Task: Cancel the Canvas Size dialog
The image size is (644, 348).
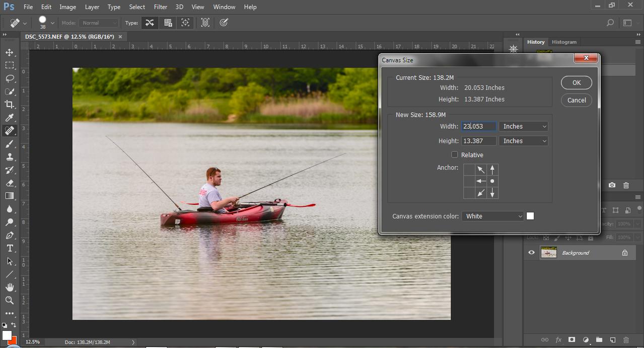Action: pyautogui.click(x=576, y=100)
